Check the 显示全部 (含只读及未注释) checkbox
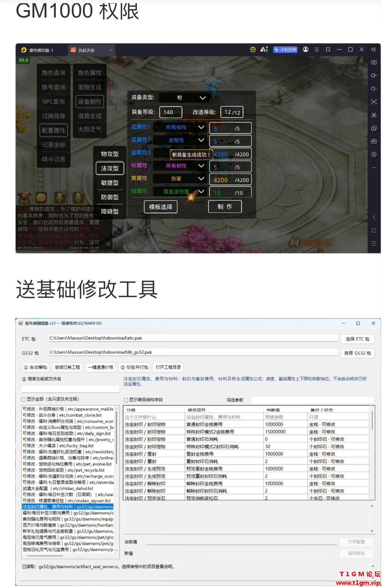382x588 pixels. (24, 399)
